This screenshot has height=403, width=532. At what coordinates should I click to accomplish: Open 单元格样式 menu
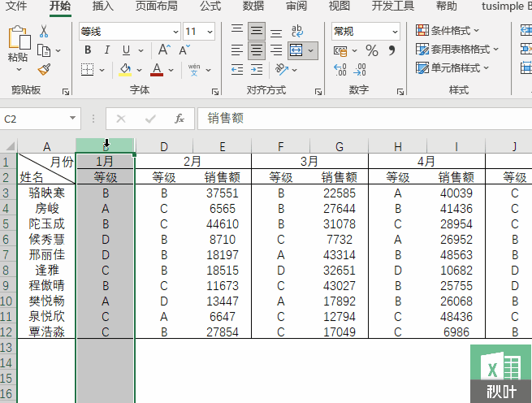coord(452,68)
